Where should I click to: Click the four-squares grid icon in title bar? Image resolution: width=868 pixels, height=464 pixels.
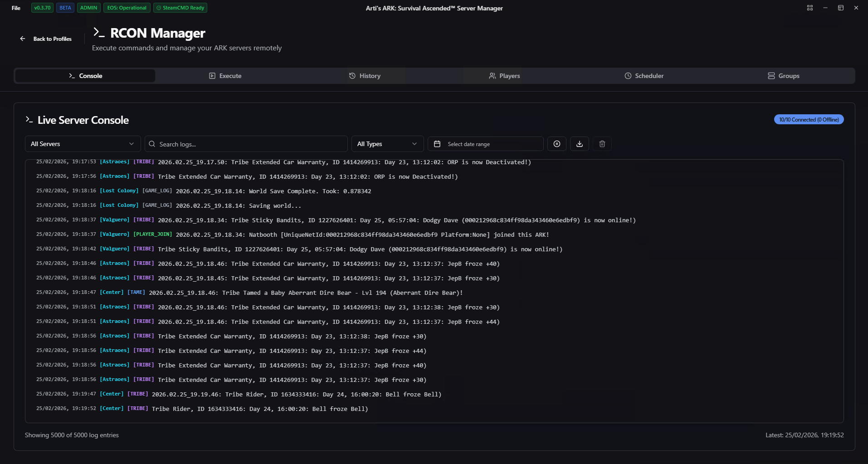tap(809, 8)
